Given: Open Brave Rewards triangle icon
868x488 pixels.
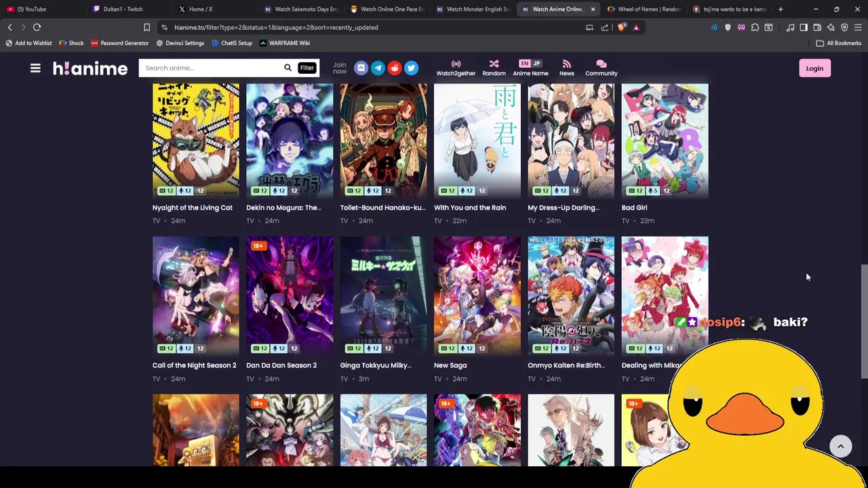Looking at the screenshot, I should point(636,27).
